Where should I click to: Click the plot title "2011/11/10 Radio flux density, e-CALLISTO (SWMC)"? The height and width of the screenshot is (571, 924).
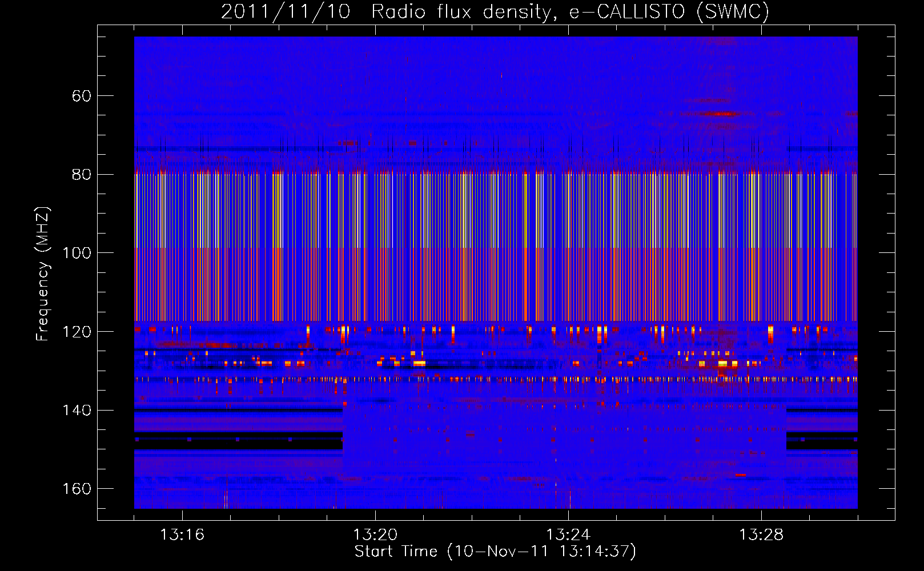(x=495, y=11)
